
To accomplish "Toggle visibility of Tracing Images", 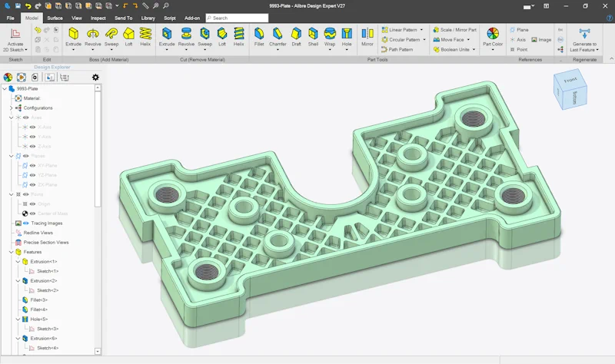I will click(x=26, y=223).
